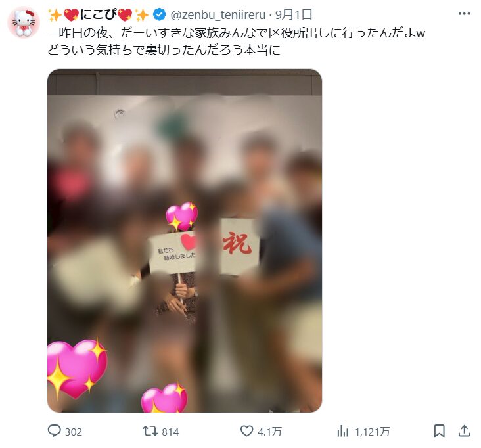Share the post using the upload arrow icon
The height and width of the screenshot is (448, 481).
(x=465, y=431)
